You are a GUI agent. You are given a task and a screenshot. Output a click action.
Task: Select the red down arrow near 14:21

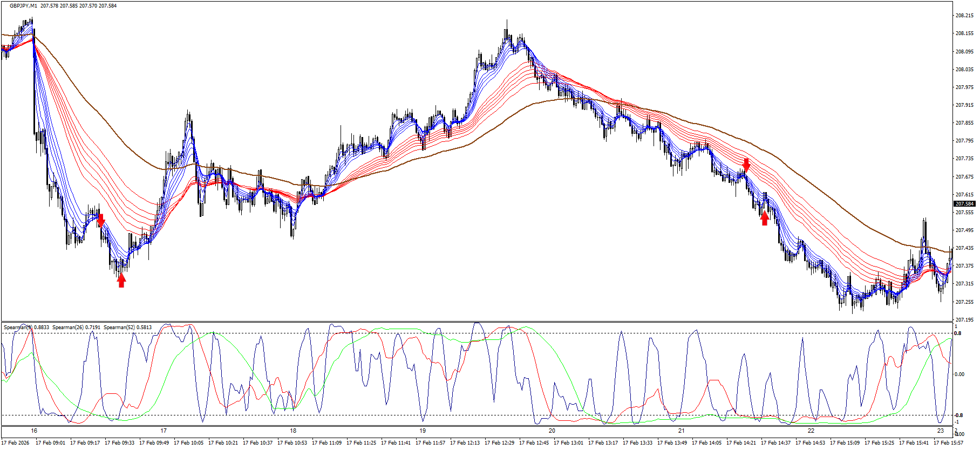click(746, 165)
